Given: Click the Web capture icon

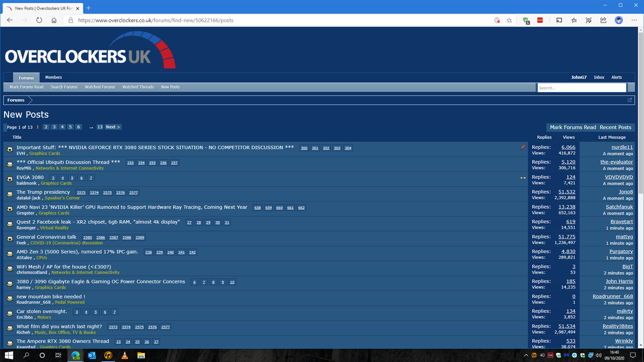Looking at the screenshot, I should (x=589, y=20).
